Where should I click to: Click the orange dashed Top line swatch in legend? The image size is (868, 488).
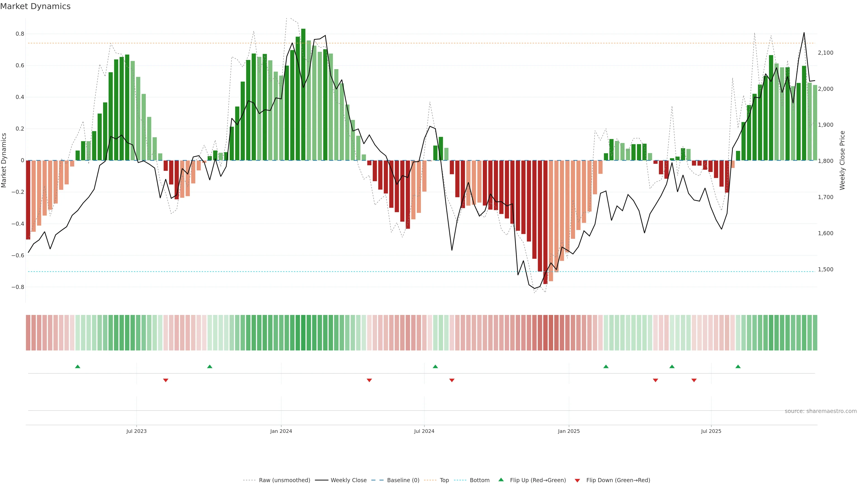pyautogui.click(x=430, y=480)
